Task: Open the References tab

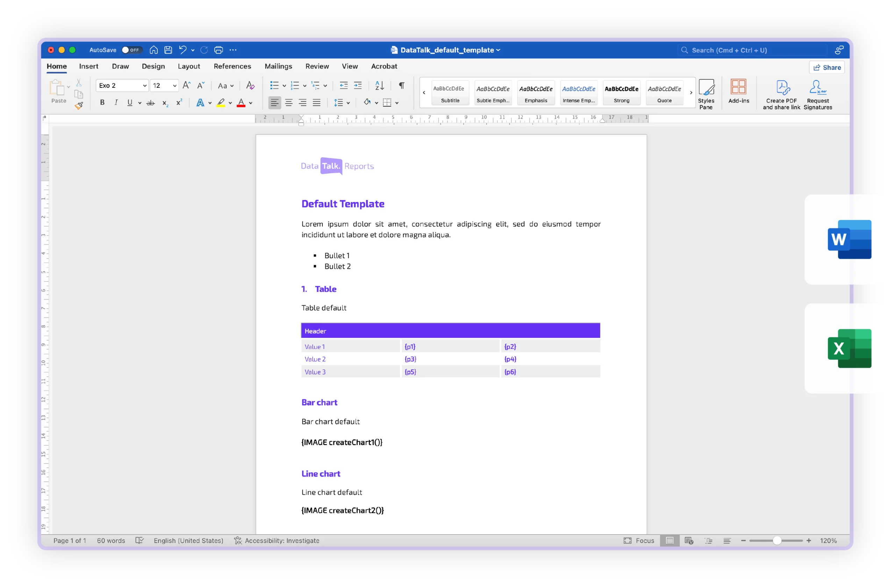Action: pyautogui.click(x=232, y=66)
